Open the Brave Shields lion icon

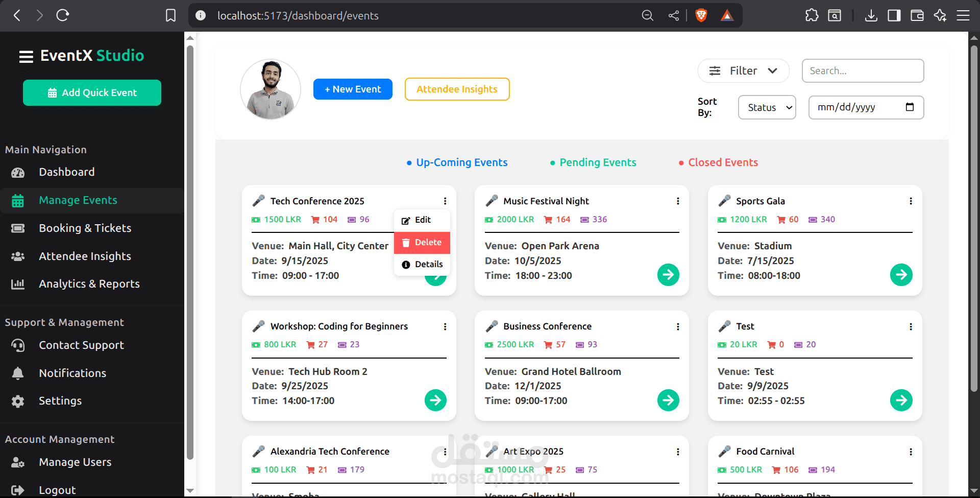coord(701,15)
